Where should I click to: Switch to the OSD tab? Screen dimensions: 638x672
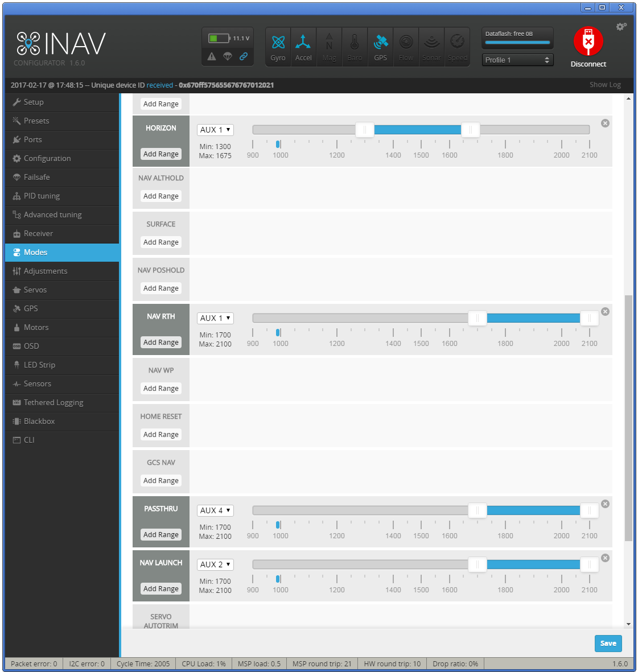pos(62,347)
